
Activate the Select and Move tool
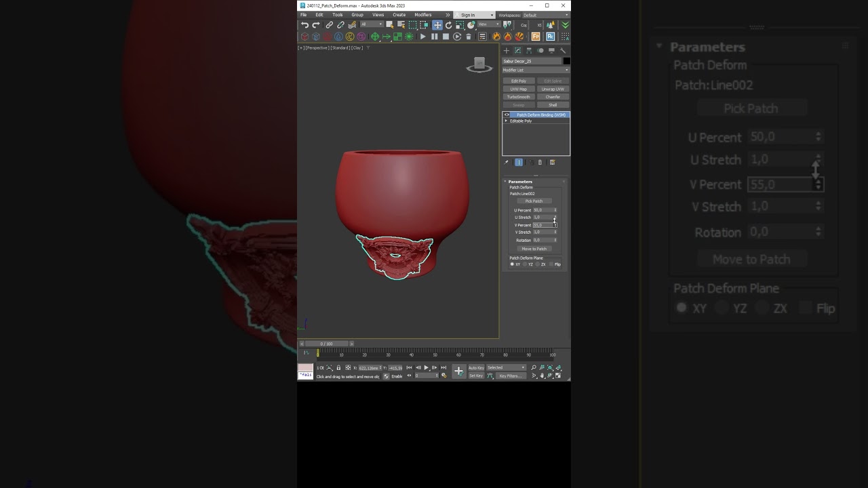coord(437,25)
